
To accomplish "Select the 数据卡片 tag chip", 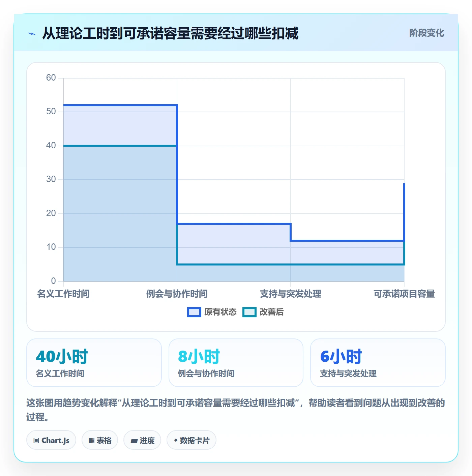I will (191, 440).
